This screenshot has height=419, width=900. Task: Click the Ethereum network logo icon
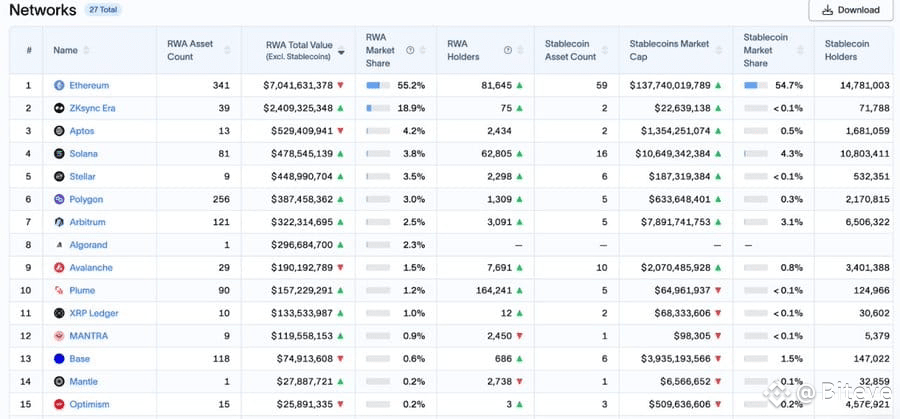(x=59, y=86)
